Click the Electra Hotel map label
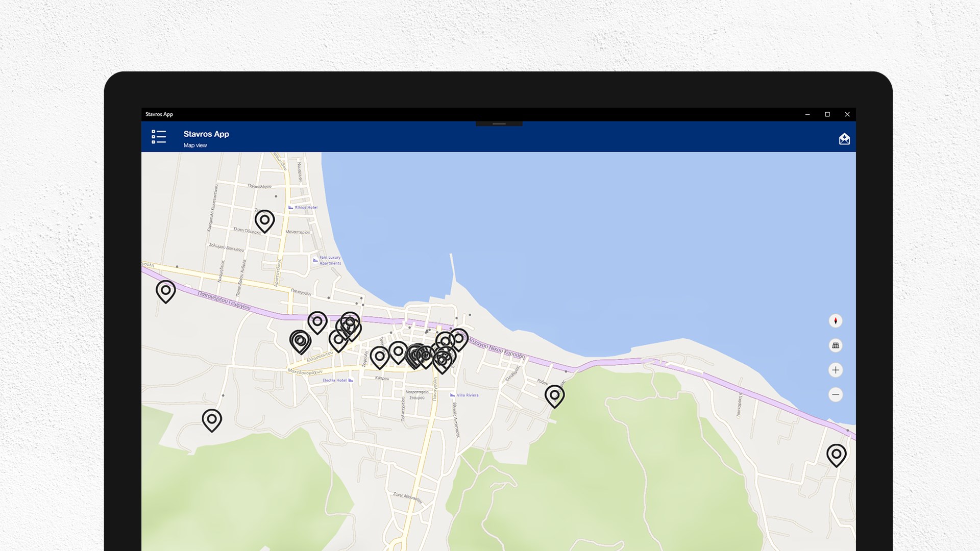Image resolution: width=980 pixels, height=551 pixels. pyautogui.click(x=335, y=381)
